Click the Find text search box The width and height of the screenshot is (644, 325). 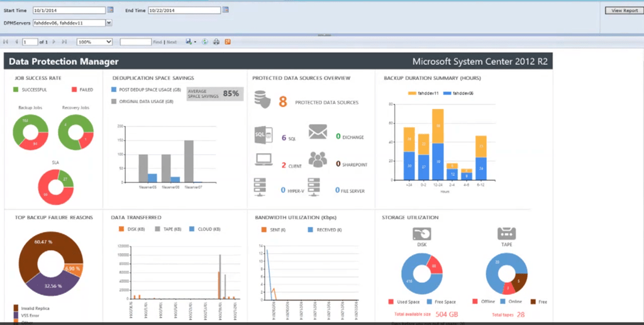[136, 42]
